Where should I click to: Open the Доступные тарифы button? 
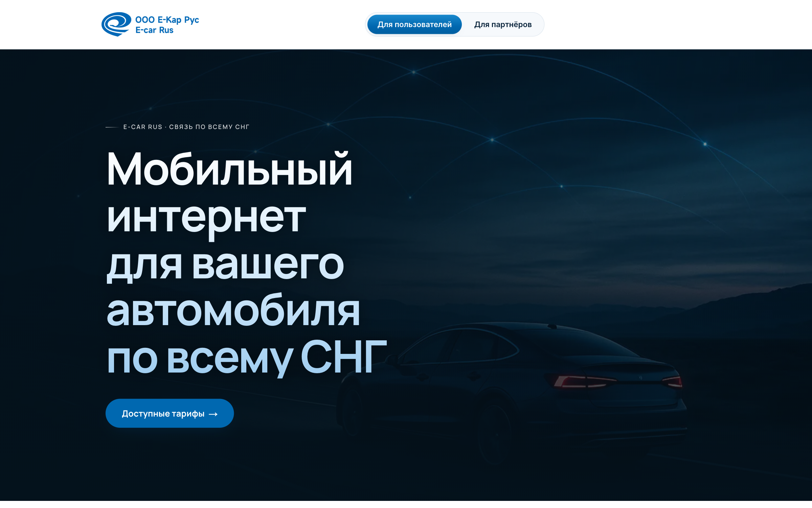[170, 413]
